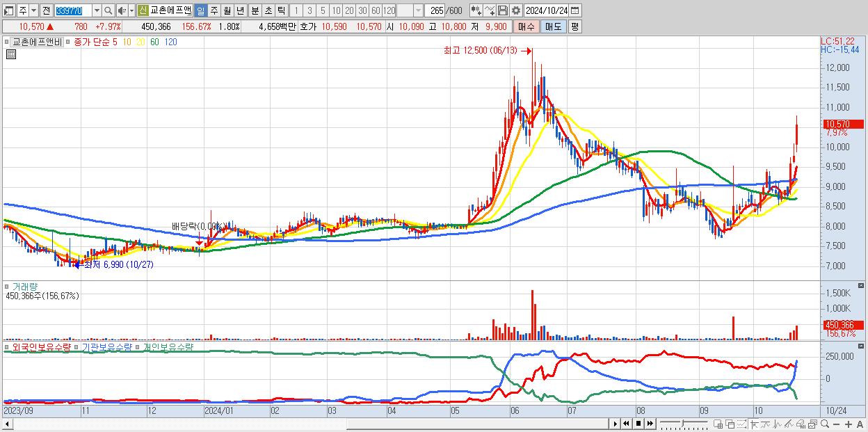Screen dimensions: 868x432
Task: Toggle the 교촌에프앤비 series legend box
Action: click(8, 42)
